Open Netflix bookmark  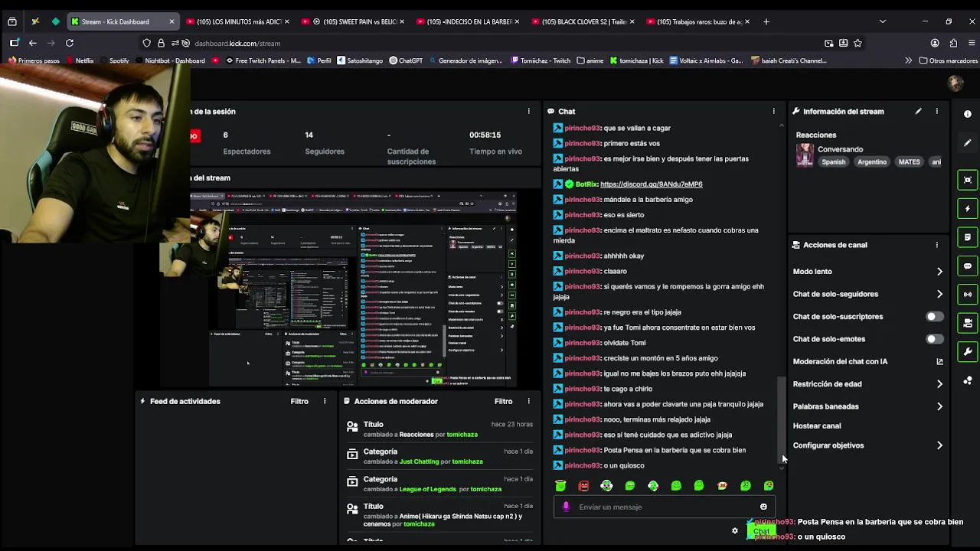(x=80, y=60)
